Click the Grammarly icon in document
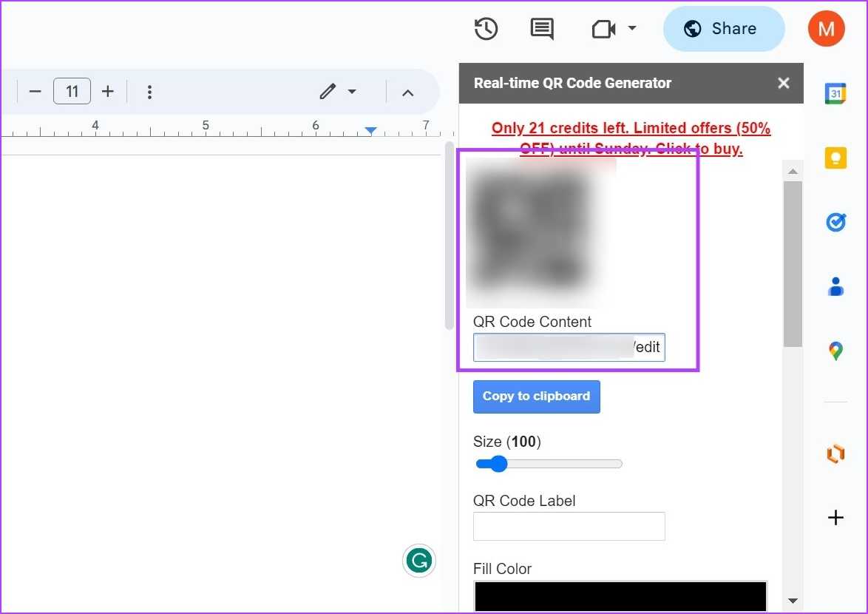The image size is (868, 614). [419, 561]
